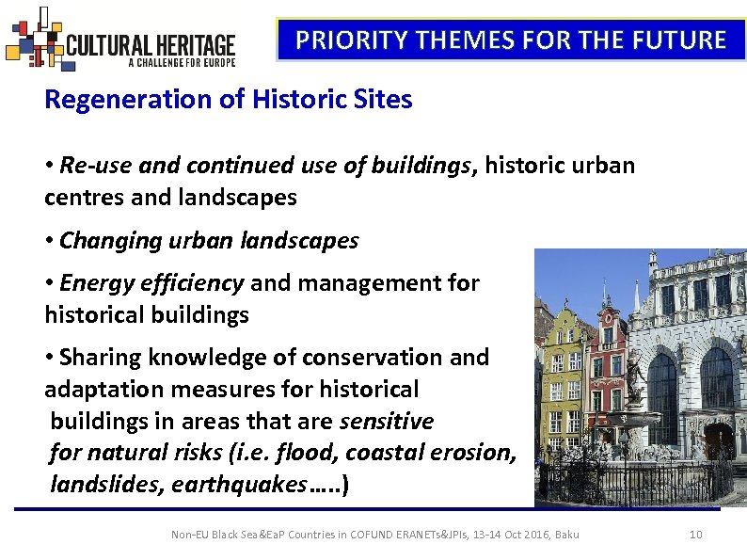Click the italic word 'sensitive'

tap(387, 421)
